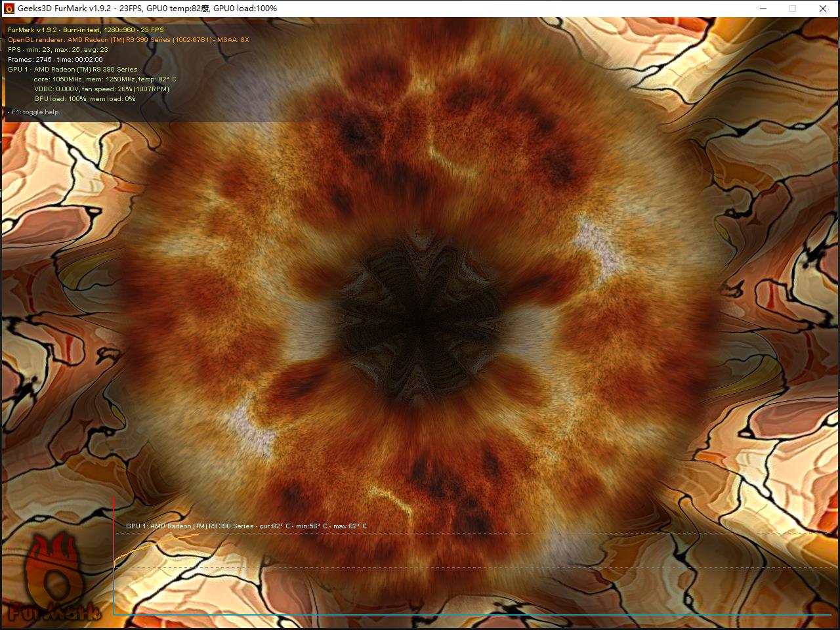Click the FurMark flame icon in the title bar
The image size is (840, 630).
click(9, 9)
